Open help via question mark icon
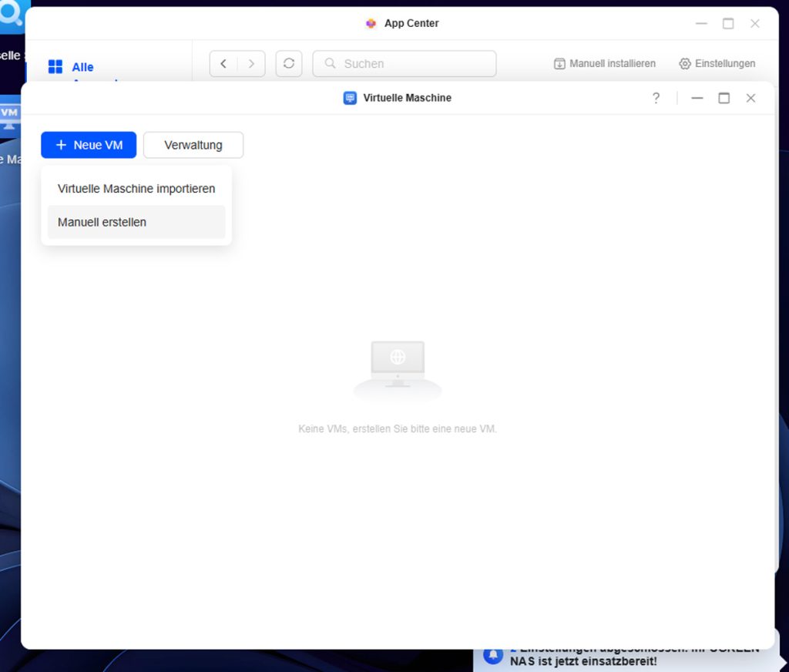The width and height of the screenshot is (789, 672). pyautogui.click(x=656, y=98)
